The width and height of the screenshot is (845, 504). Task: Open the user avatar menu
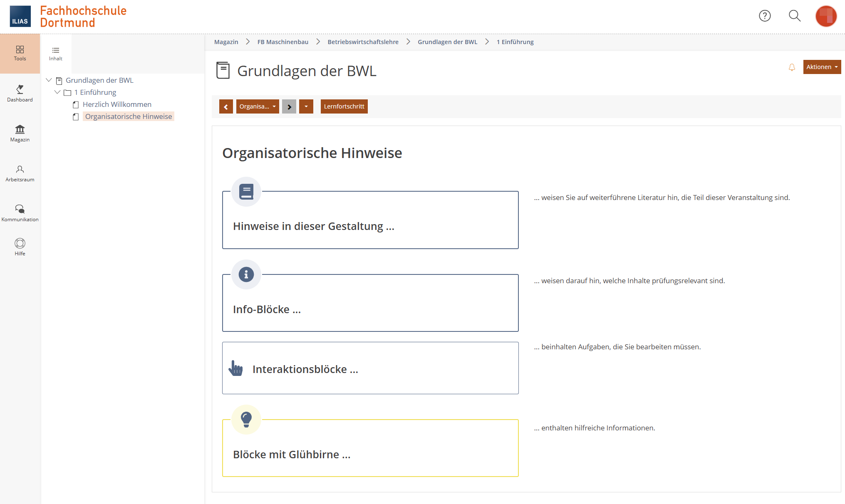826,16
